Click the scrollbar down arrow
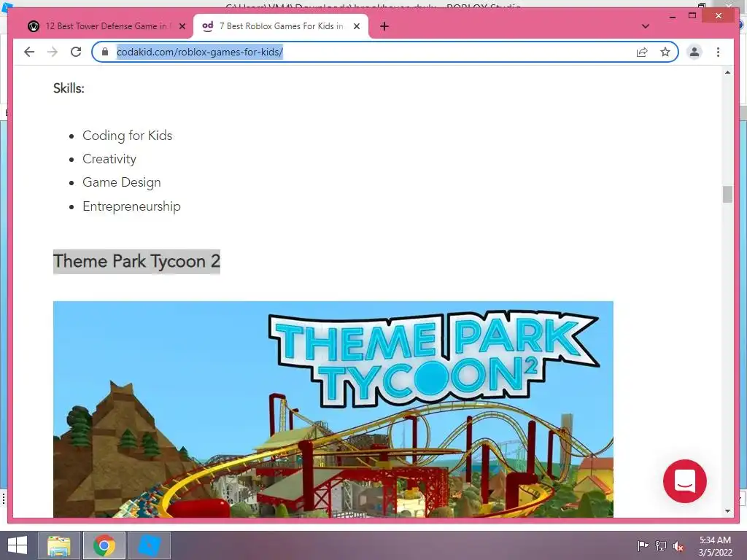 pyautogui.click(x=727, y=511)
